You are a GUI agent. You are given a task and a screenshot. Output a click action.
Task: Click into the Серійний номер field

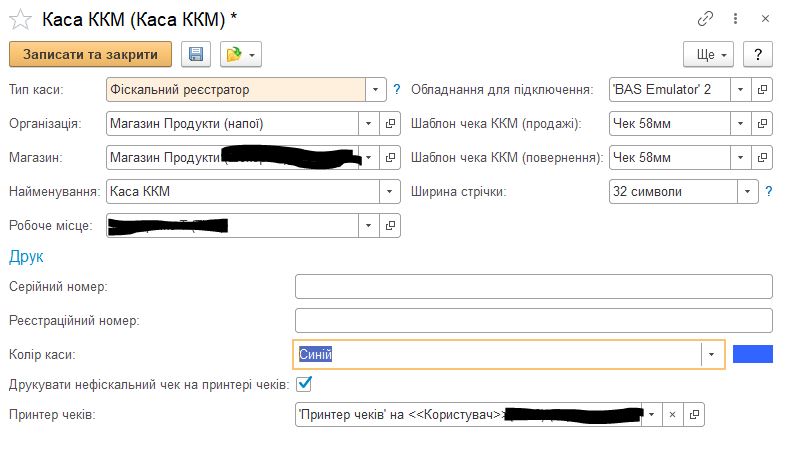pos(533,287)
